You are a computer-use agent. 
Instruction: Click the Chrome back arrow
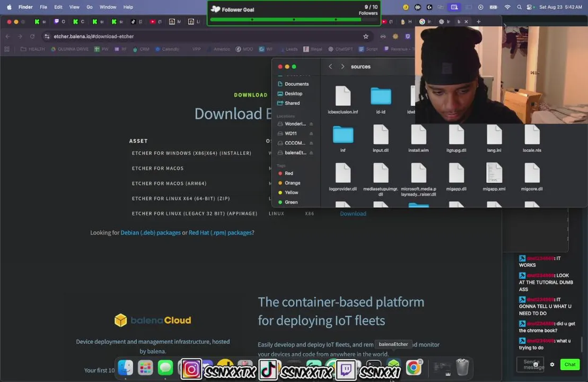tap(8, 37)
